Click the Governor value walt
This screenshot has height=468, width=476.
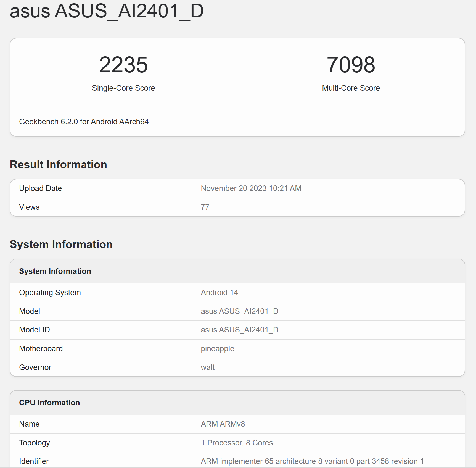pos(208,367)
